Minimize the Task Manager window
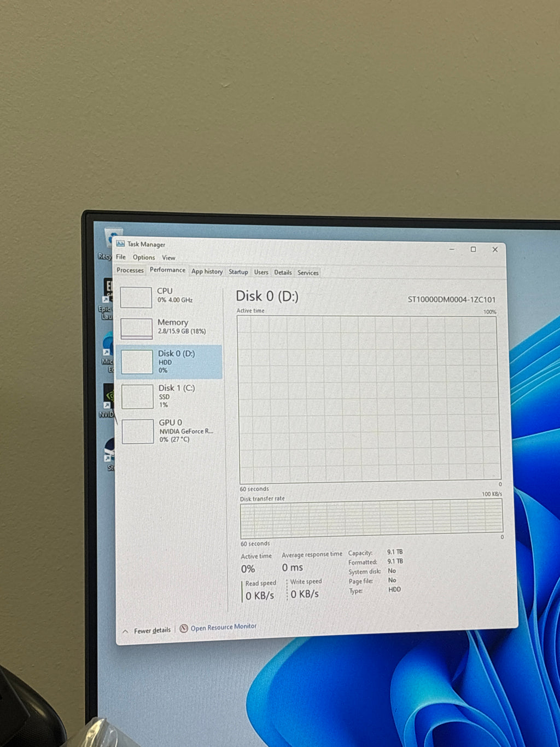 pyautogui.click(x=452, y=249)
